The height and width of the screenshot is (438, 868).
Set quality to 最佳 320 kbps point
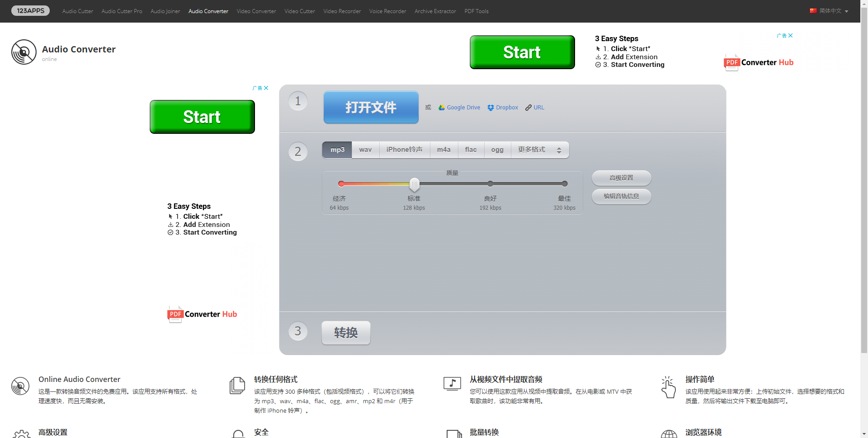[x=565, y=184]
